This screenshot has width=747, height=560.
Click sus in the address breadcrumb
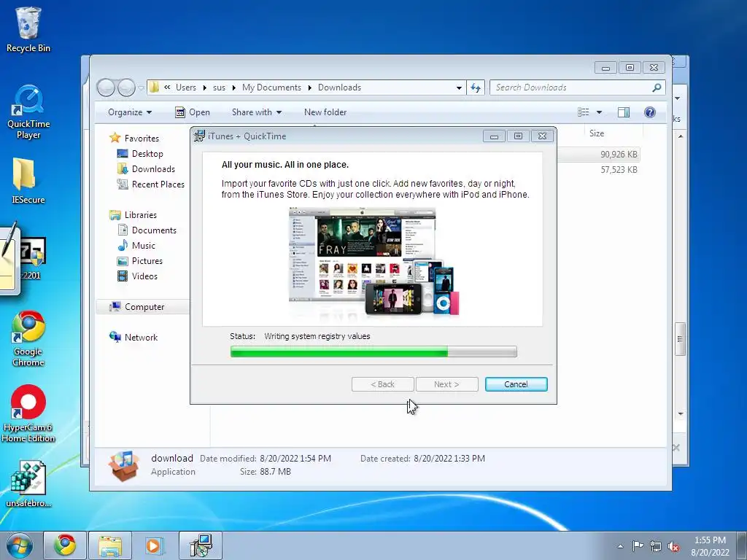tap(219, 87)
